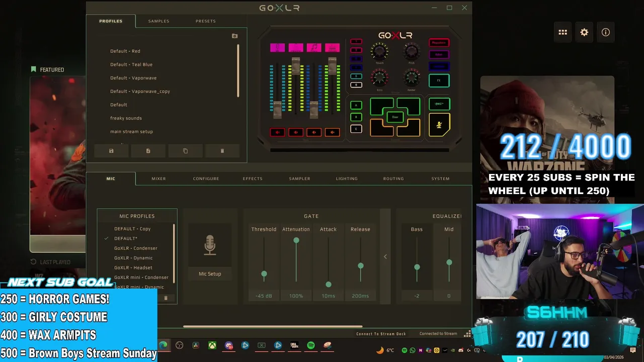Image resolution: width=644 pixels, height=362 pixels.
Task: Click the delete mic profile trash icon
Action: point(166,298)
